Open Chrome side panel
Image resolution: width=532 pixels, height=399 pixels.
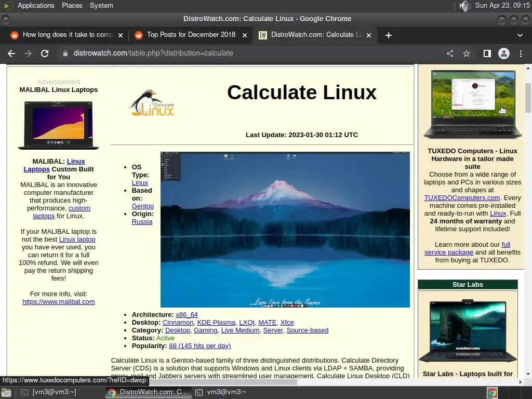[x=487, y=54]
